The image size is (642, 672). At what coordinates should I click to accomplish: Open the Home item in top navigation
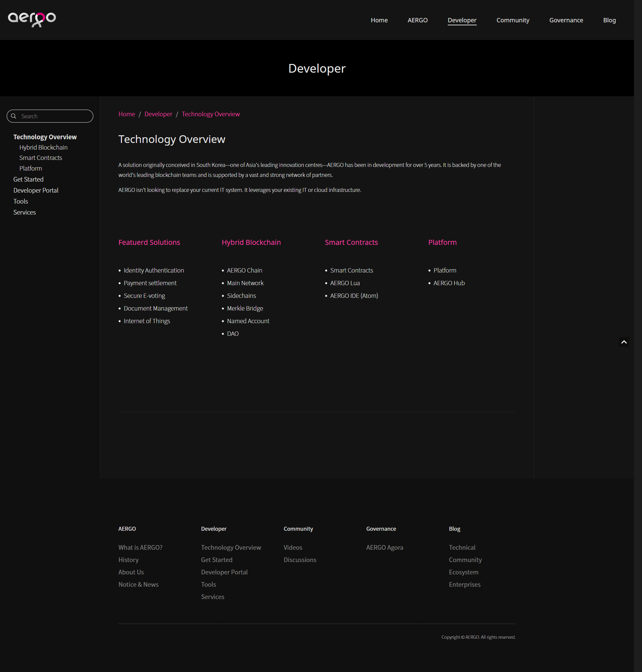[x=379, y=20]
